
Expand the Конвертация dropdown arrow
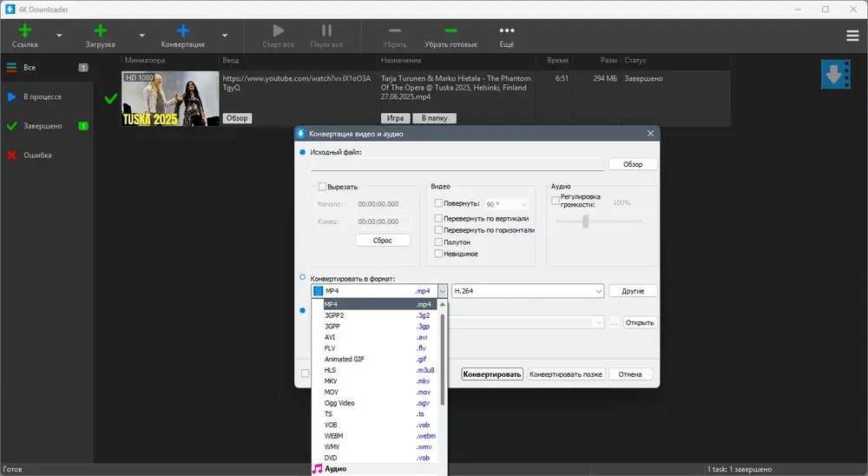[x=225, y=36]
